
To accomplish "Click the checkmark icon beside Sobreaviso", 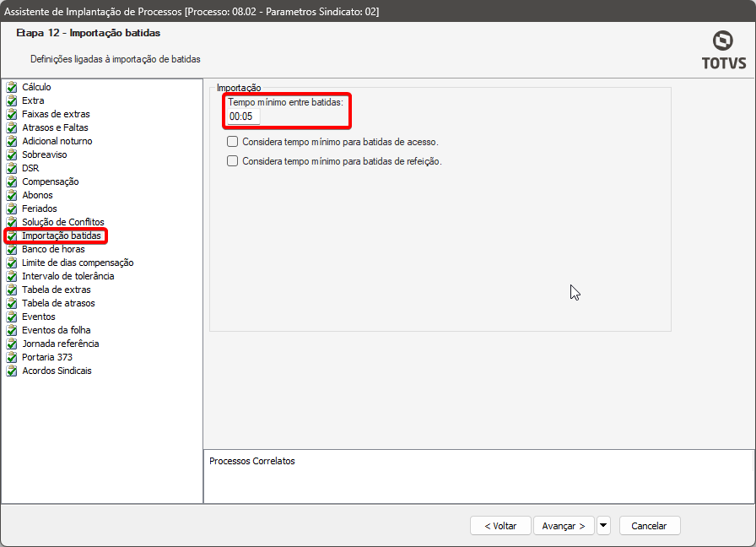I will pos(12,154).
